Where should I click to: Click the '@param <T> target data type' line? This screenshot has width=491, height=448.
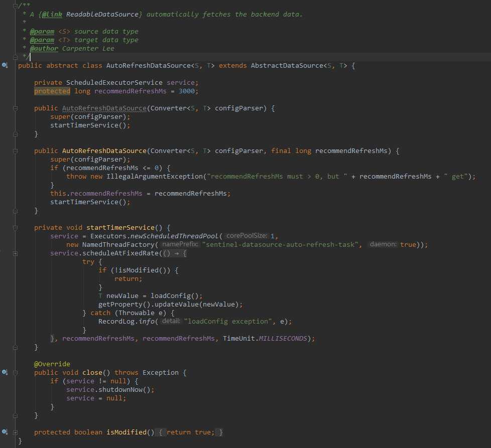[x=84, y=40]
